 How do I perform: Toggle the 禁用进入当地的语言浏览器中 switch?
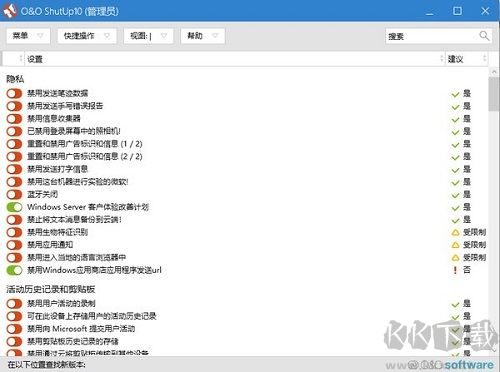click(14, 257)
